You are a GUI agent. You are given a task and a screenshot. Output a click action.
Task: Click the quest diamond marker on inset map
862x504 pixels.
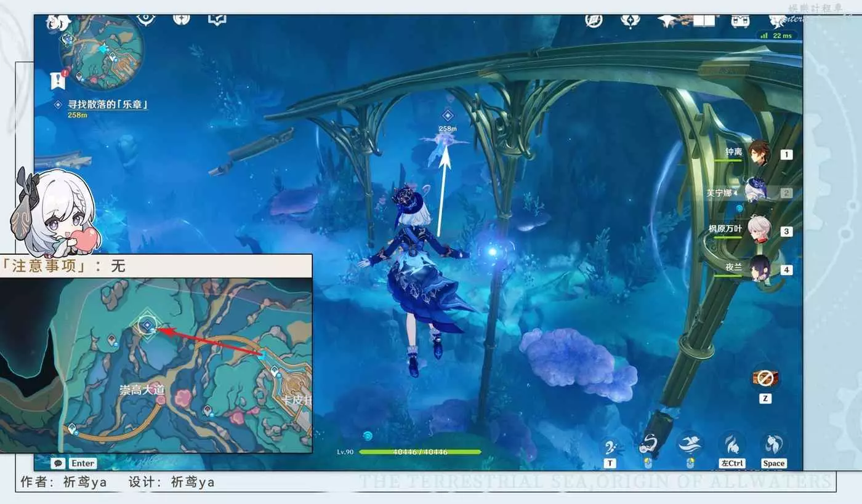point(147,325)
